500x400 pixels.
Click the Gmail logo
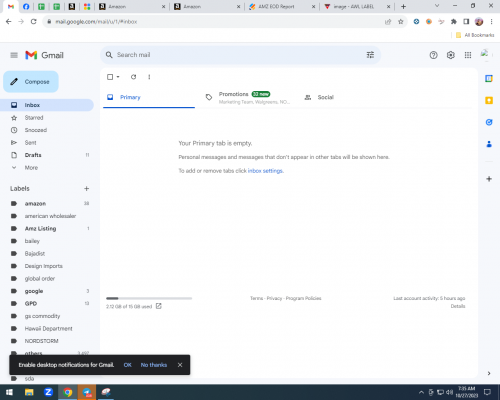pos(44,55)
